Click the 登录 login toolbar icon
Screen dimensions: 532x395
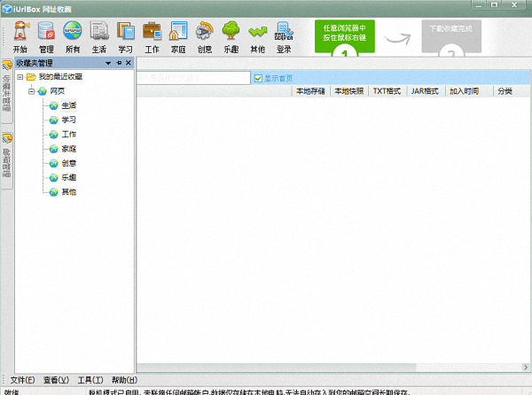284,36
